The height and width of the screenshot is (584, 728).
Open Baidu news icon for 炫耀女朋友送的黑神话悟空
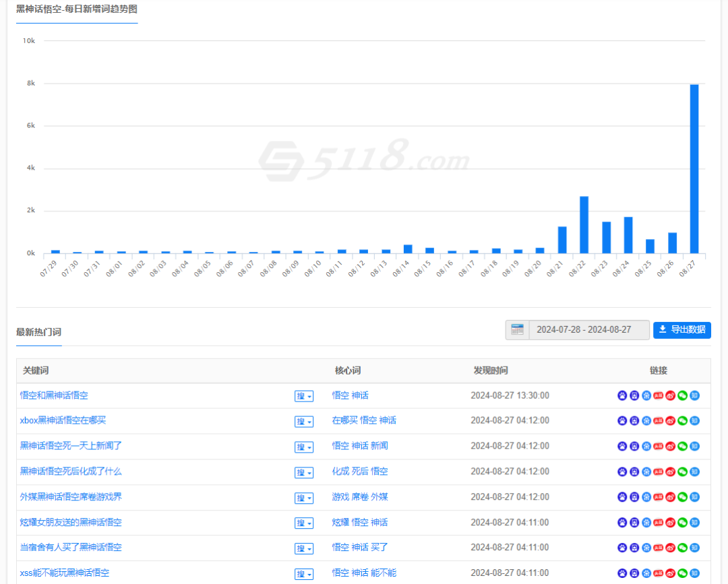pos(646,522)
